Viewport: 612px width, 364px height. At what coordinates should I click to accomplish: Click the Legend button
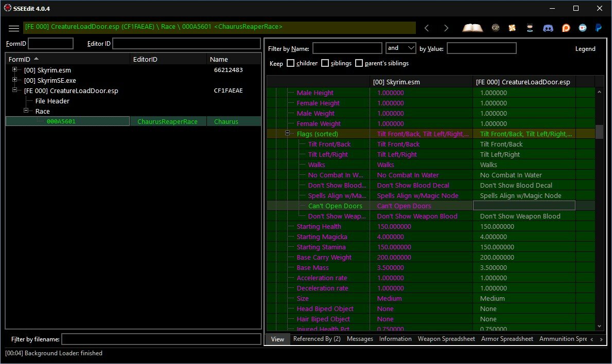click(x=585, y=49)
